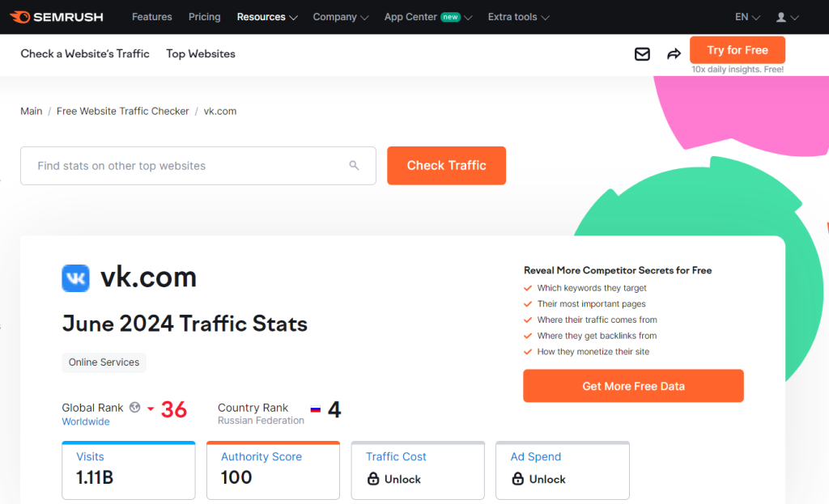Click Where they get backlinks from text
Screen dimensions: 829x504
click(x=597, y=336)
